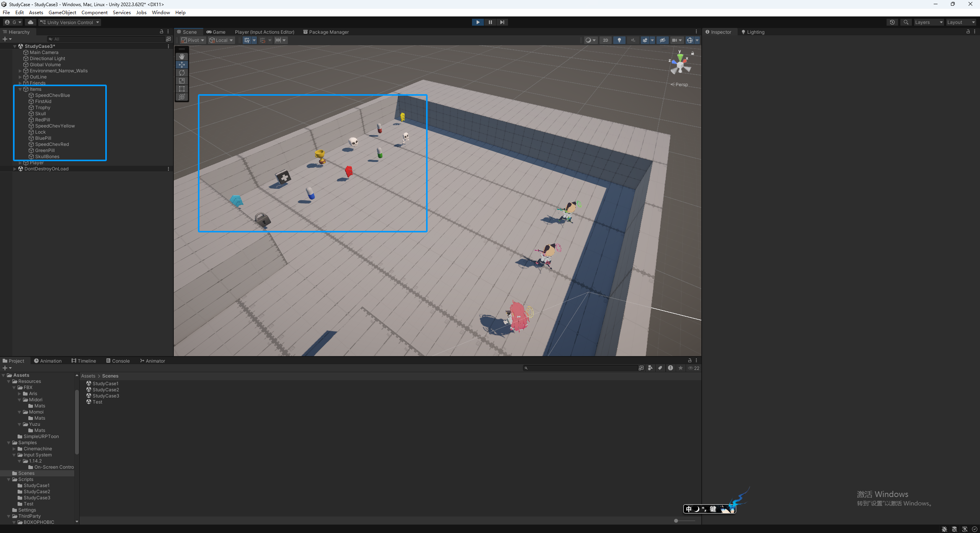This screenshot has width=980, height=533.
Task: Select the Scale tool
Action: 182,81
